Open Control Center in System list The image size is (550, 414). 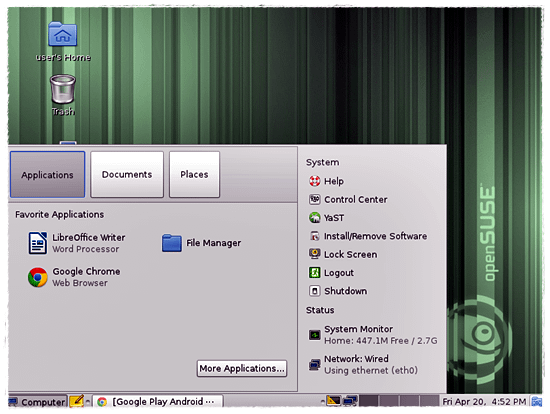coord(348,199)
